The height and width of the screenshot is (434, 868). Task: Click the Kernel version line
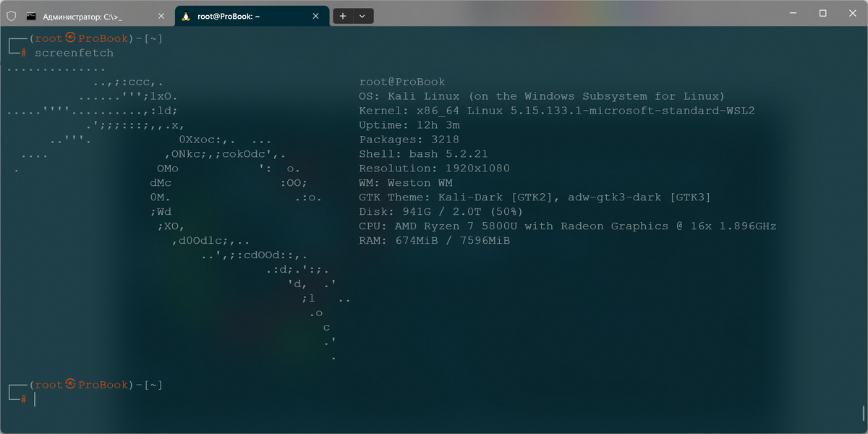(557, 111)
